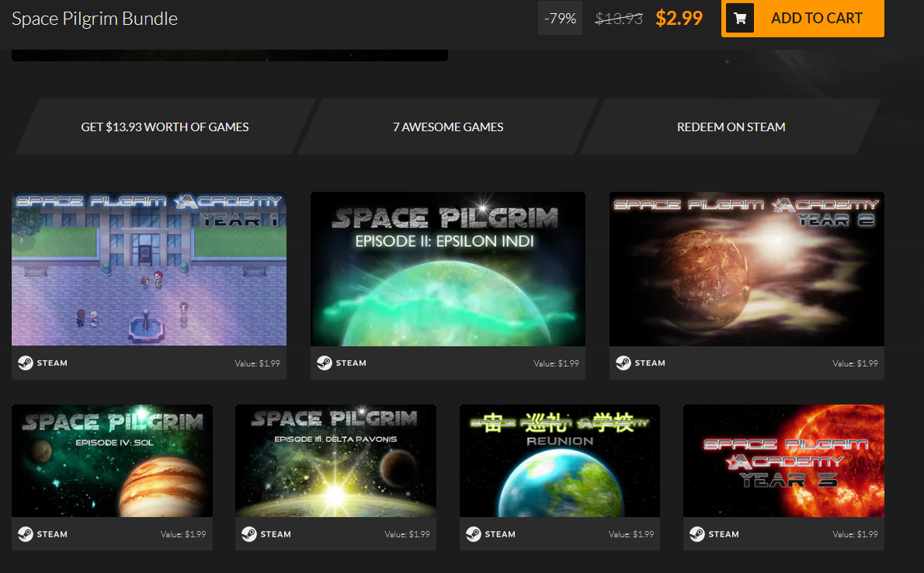Click STEAM label under Academy Year 1
Screen dimensions: 924x573
tap(53, 363)
